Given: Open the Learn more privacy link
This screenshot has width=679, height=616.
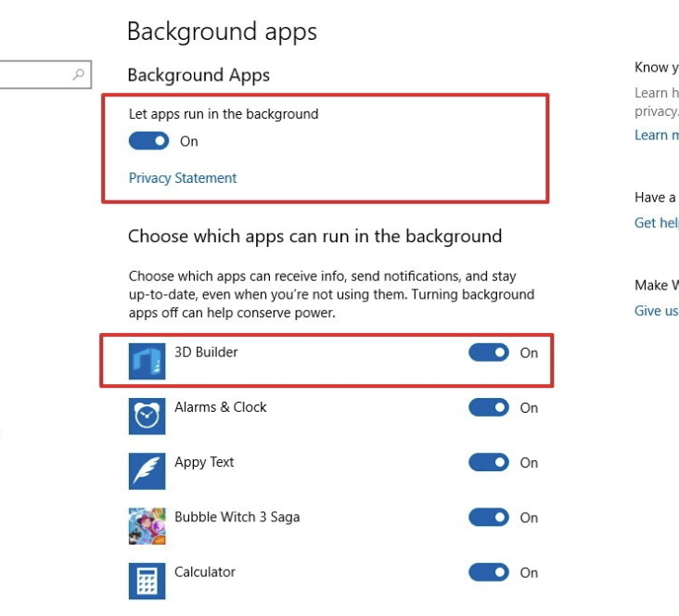Looking at the screenshot, I should point(655,135).
